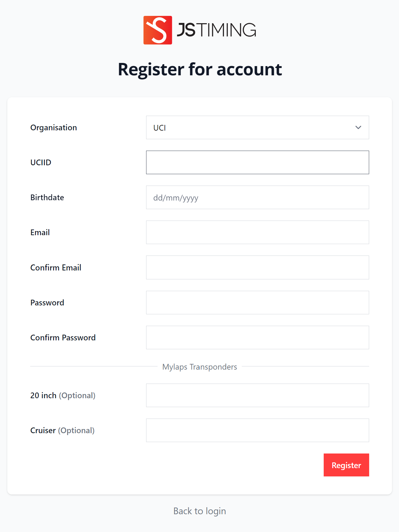Screen dimensions: 399x532
Task: Click the Organisation label
Action: pyautogui.click(x=53, y=127)
